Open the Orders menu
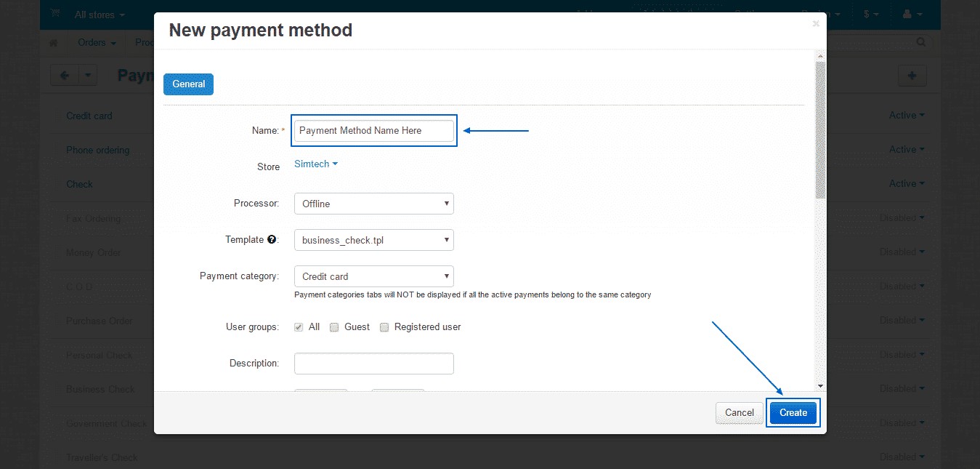980x469 pixels. pyautogui.click(x=95, y=42)
